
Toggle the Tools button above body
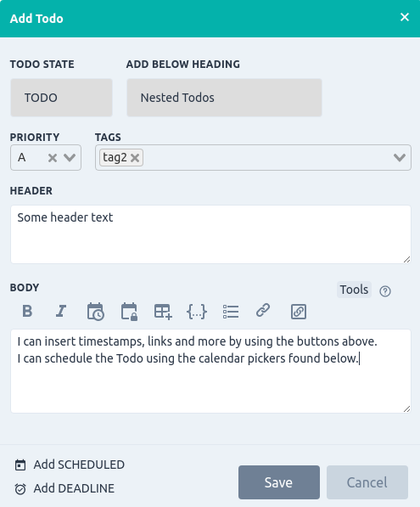coord(354,290)
